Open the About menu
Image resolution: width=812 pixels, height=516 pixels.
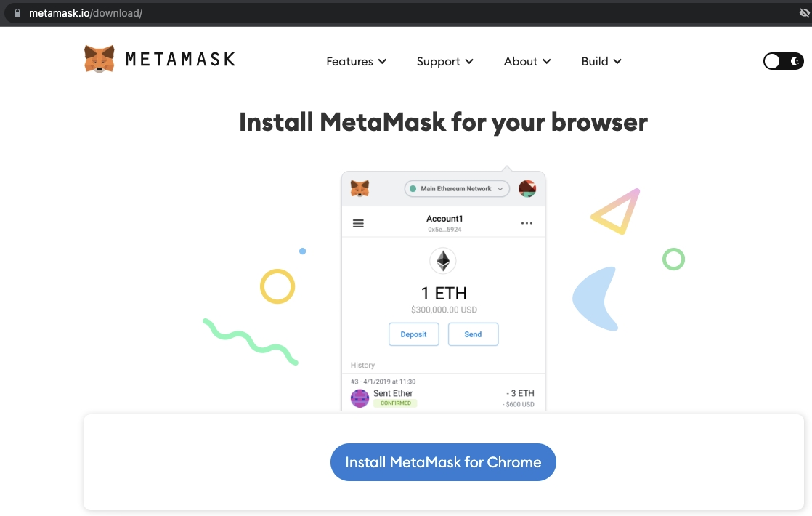527,61
